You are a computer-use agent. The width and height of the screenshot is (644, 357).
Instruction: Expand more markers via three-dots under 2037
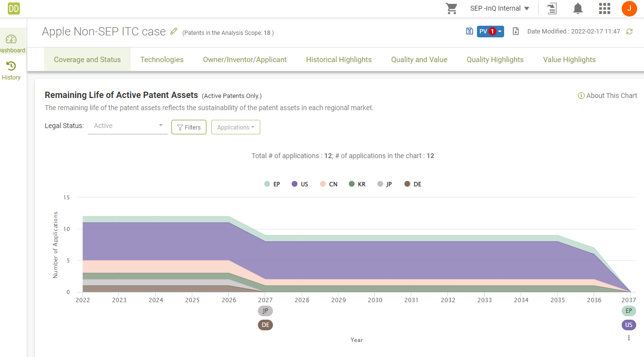click(x=629, y=338)
